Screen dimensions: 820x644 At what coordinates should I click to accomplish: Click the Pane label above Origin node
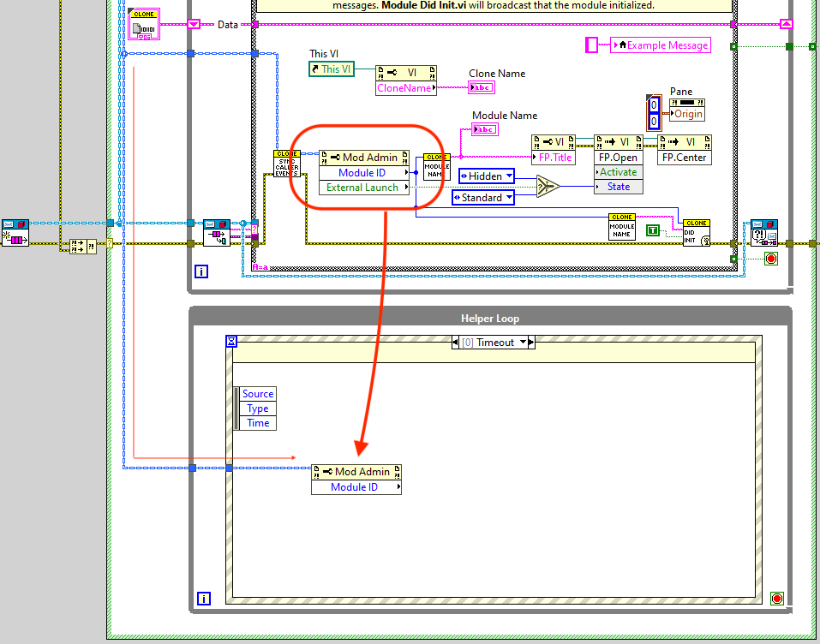[x=681, y=92]
